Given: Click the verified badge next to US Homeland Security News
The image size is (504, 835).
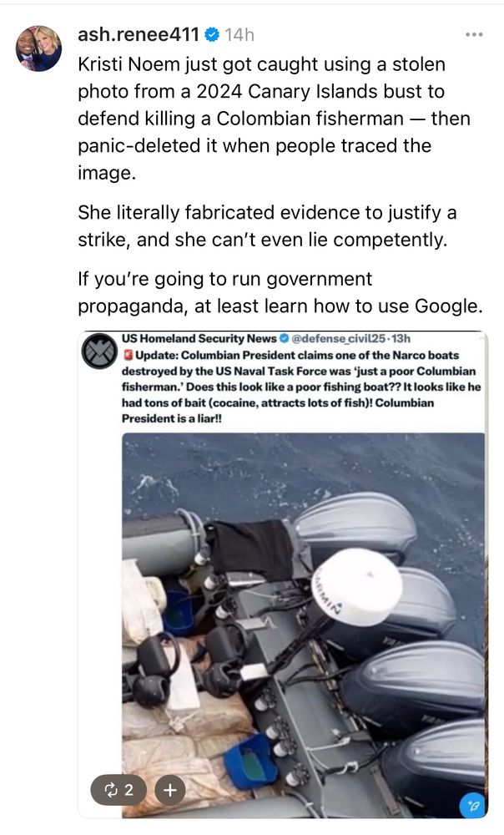Looking at the screenshot, I should click(284, 339).
